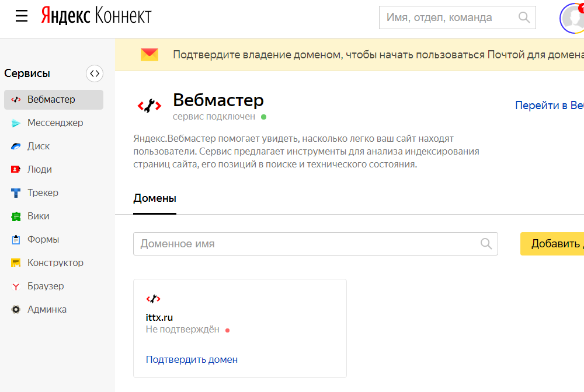584x392 pixels.
Task: Click the Forms (Формы) clipboard icon
Action: pyautogui.click(x=16, y=240)
